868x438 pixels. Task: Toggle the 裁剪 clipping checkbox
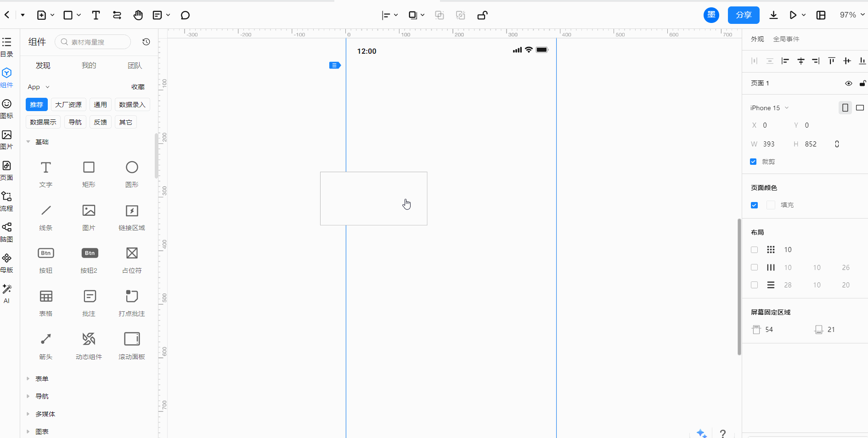pyautogui.click(x=753, y=162)
